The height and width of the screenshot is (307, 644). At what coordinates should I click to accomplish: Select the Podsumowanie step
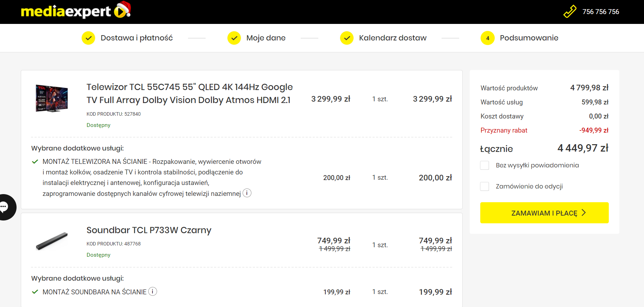[x=529, y=38]
